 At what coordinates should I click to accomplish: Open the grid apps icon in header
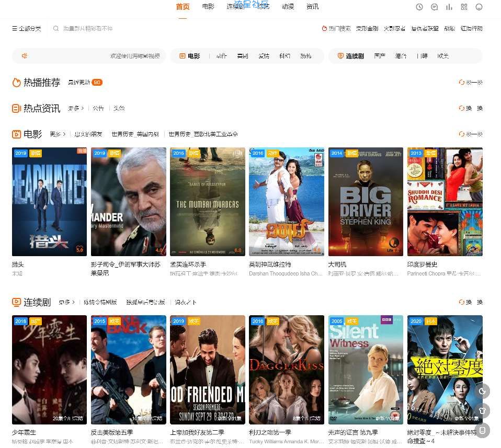tap(464, 7)
